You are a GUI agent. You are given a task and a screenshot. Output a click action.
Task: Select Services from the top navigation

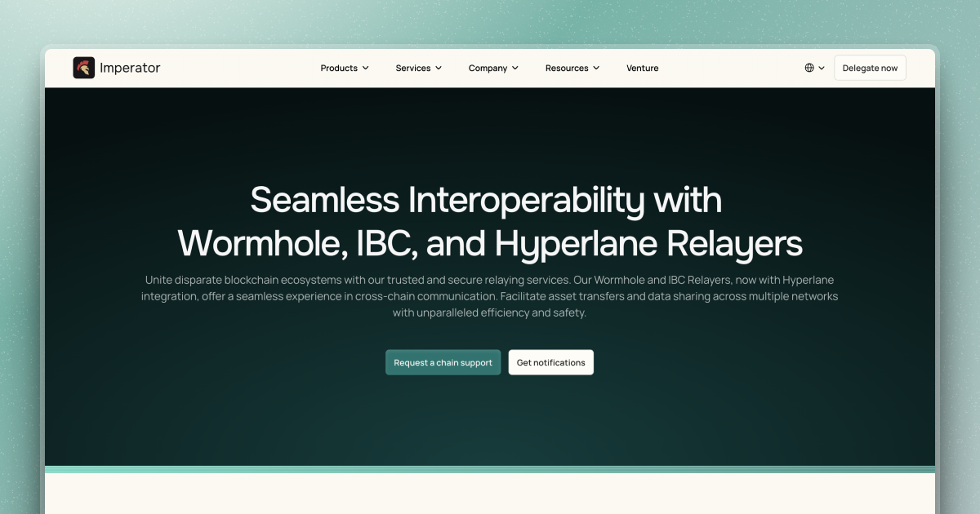pos(412,68)
